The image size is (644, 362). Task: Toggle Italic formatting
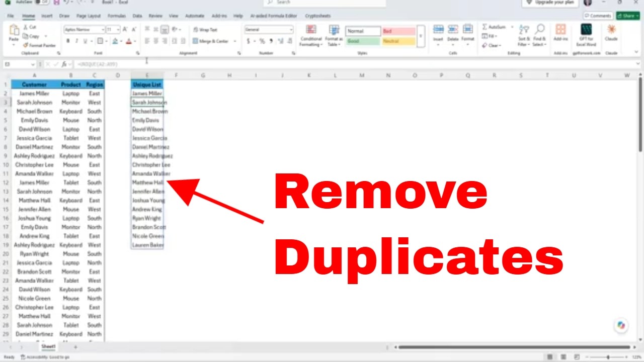click(76, 41)
